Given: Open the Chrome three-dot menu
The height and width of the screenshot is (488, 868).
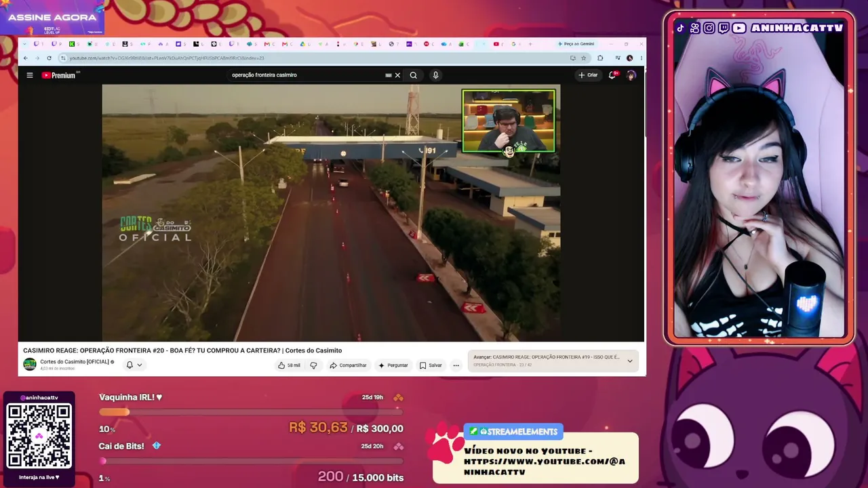Looking at the screenshot, I should pyautogui.click(x=641, y=58).
